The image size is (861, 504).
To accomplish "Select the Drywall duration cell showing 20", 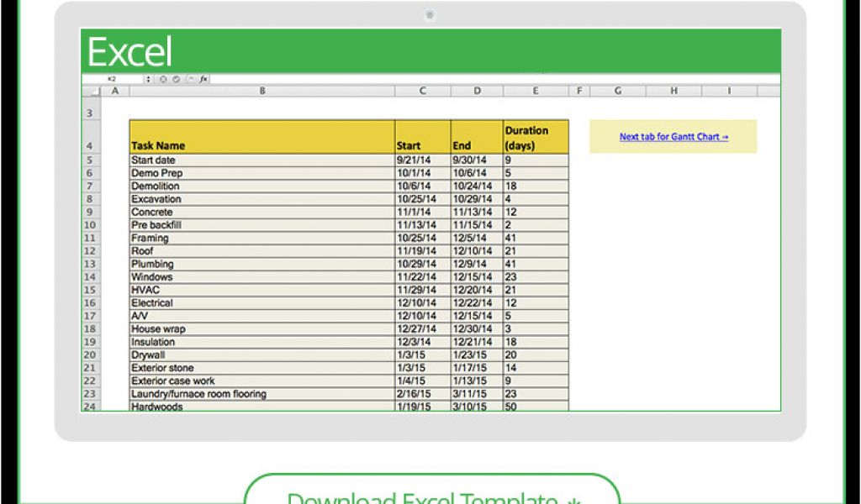I will 536,354.
